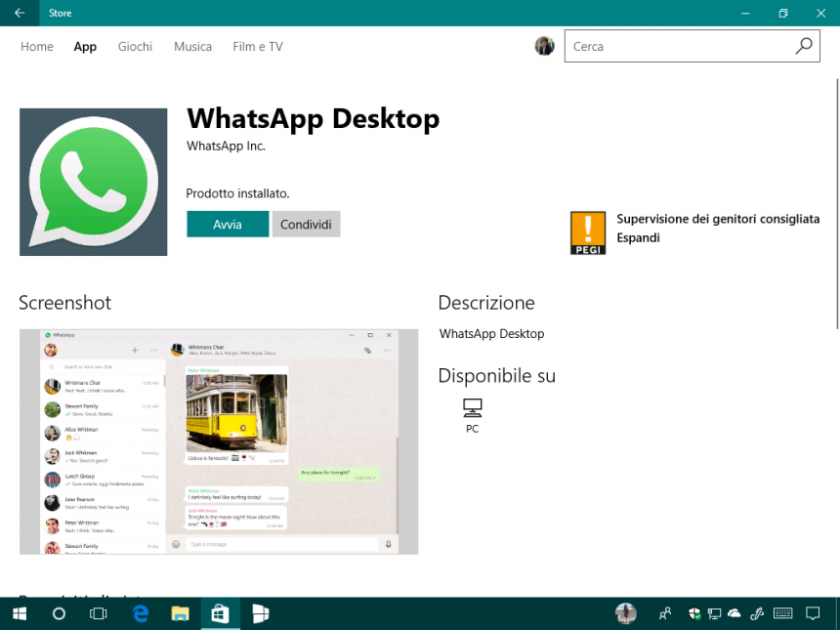Click the PC device icon
Image resolution: width=840 pixels, height=630 pixels.
click(x=472, y=408)
